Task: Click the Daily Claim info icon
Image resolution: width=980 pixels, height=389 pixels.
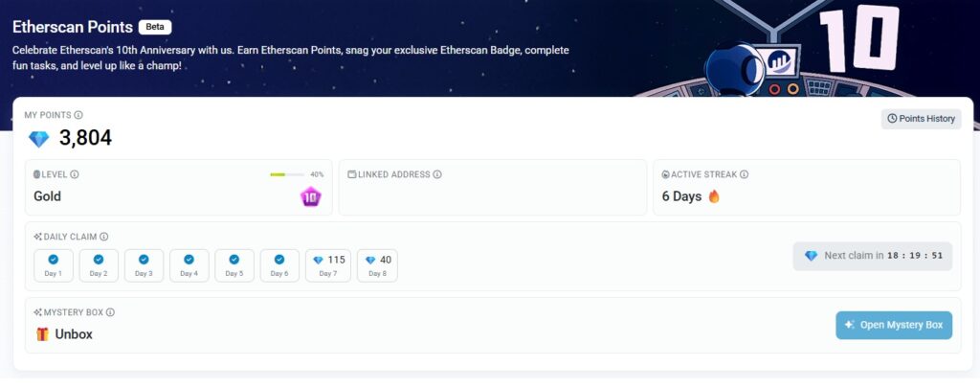Action: click(x=103, y=237)
